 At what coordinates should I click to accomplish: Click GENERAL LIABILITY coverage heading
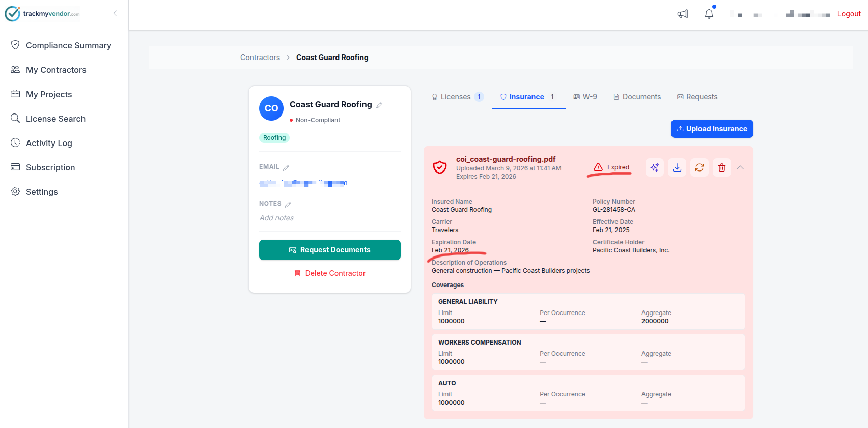[468, 302]
